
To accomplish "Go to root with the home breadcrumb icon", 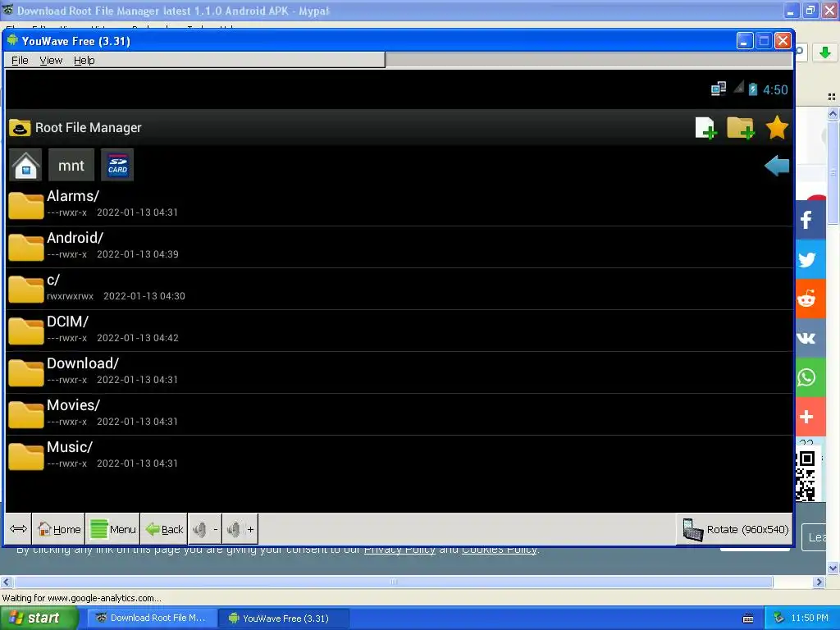I will point(25,165).
